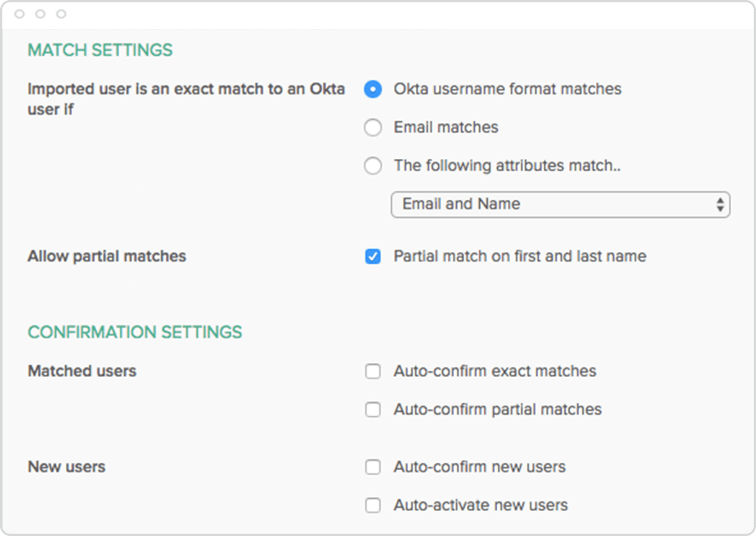756x536 pixels.
Task: Select the "Email matches" radio button
Action: [372, 128]
